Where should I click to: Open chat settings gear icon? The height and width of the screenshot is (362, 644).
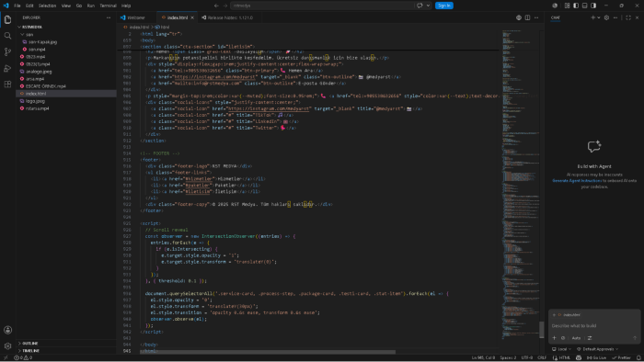tap(606, 17)
